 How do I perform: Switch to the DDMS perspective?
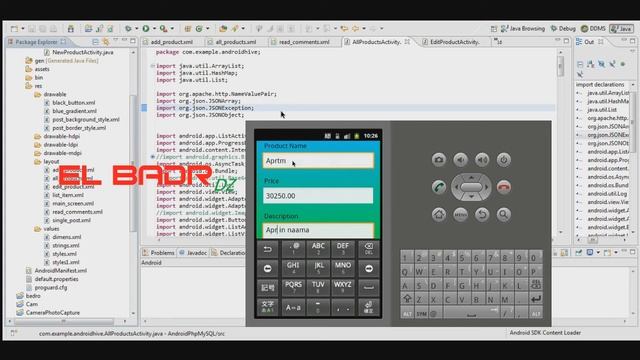click(x=593, y=29)
